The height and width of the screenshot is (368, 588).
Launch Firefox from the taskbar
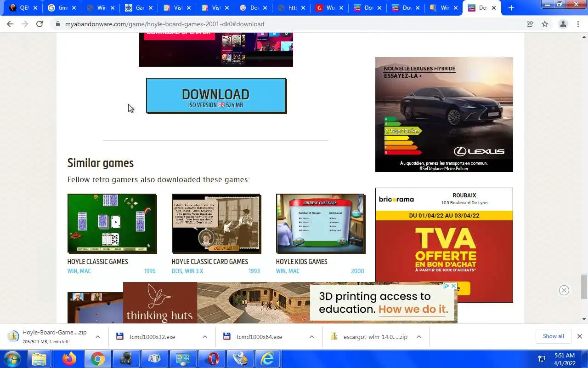click(x=69, y=359)
